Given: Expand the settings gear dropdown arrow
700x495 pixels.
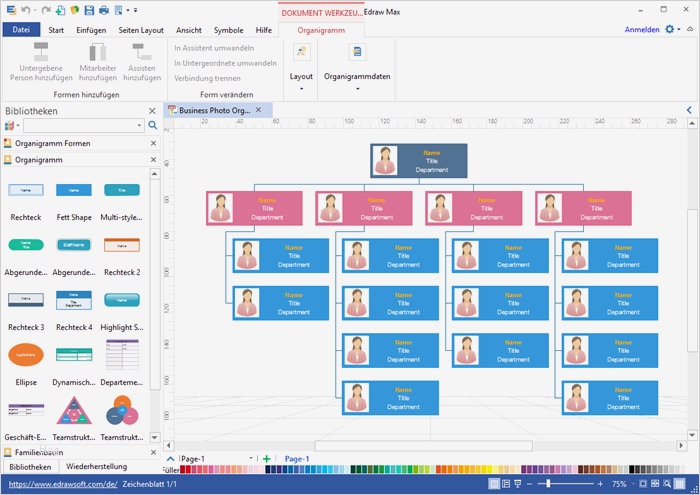Looking at the screenshot, I should tap(679, 29).
